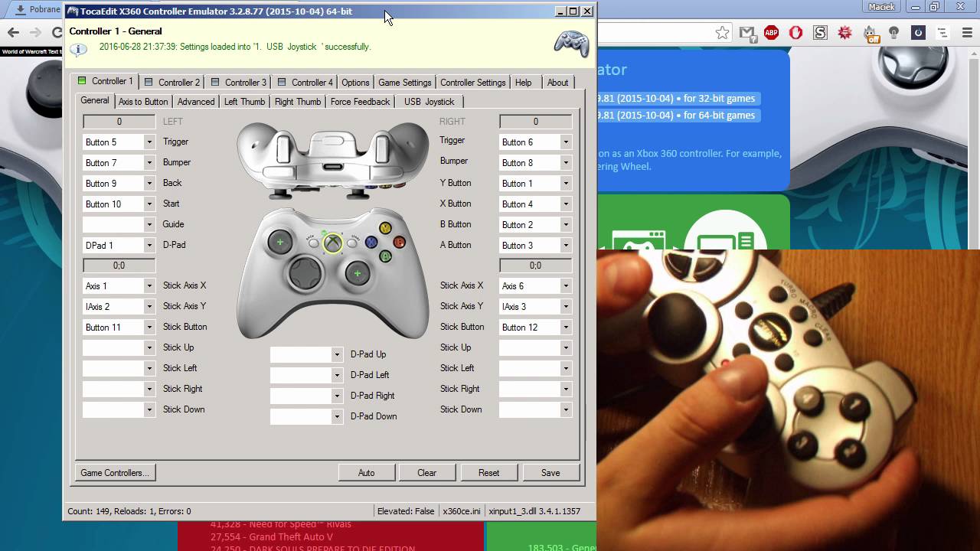This screenshot has width=980, height=551.
Task: Open the USB Joystick subtab
Action: tap(429, 101)
